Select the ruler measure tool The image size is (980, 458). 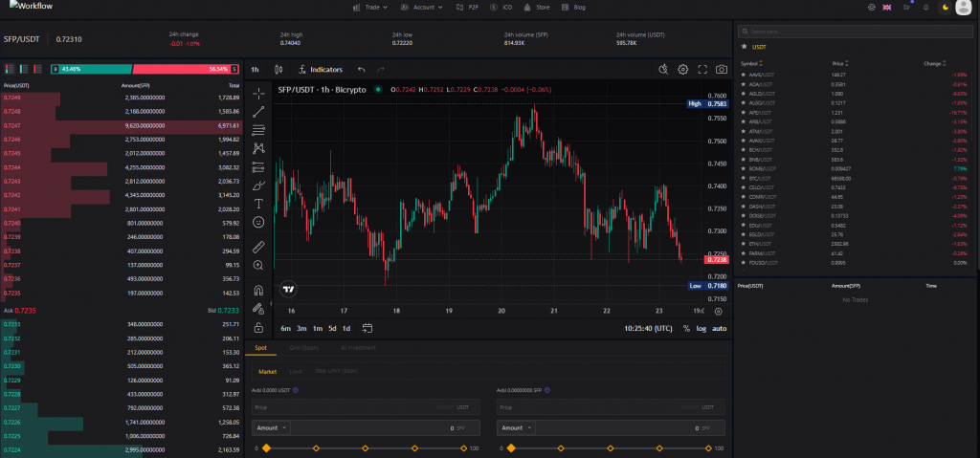258,248
